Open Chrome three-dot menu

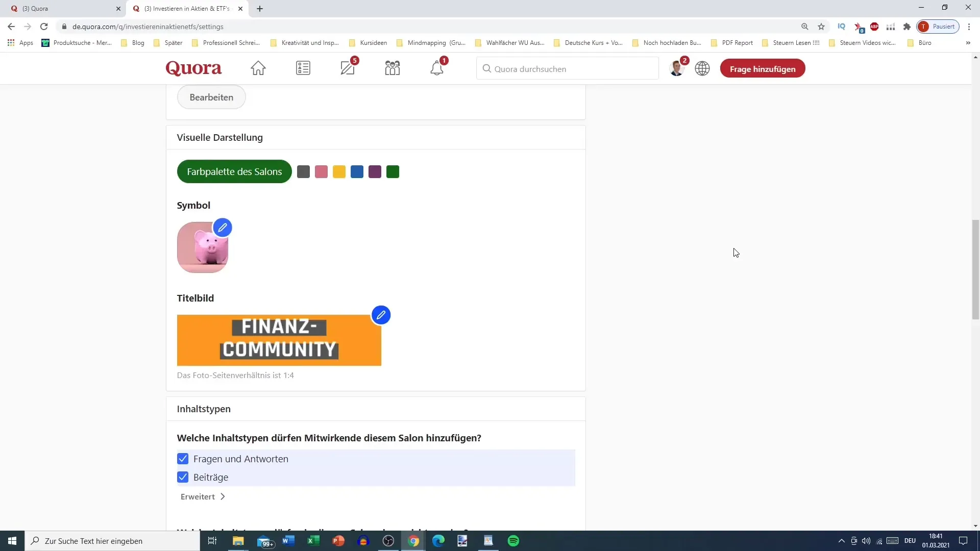[x=969, y=27]
